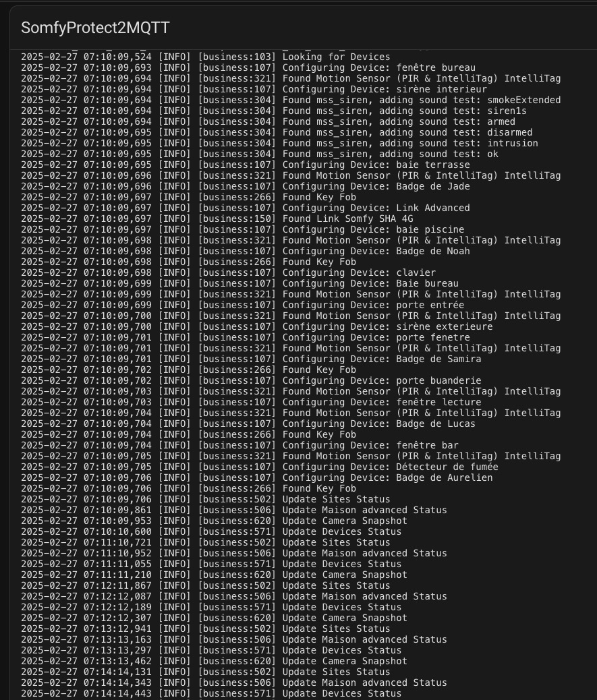Click the sirène exterieure device entry
The width and height of the screenshot is (597, 700).
click(257, 327)
